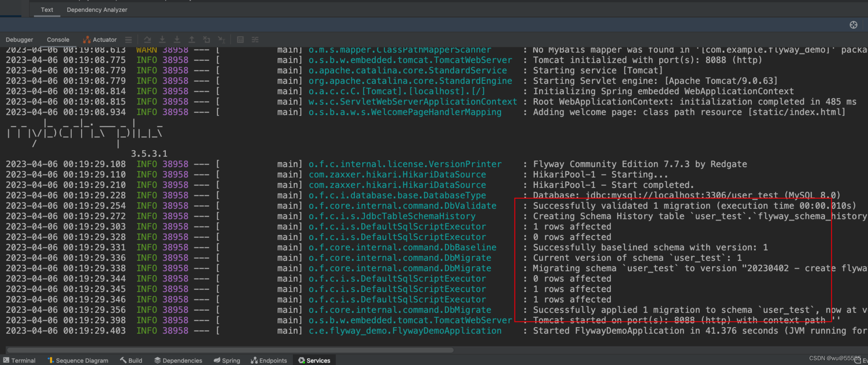Open the Dependency Analyzer tab
The width and height of the screenshot is (868, 365).
tap(97, 10)
